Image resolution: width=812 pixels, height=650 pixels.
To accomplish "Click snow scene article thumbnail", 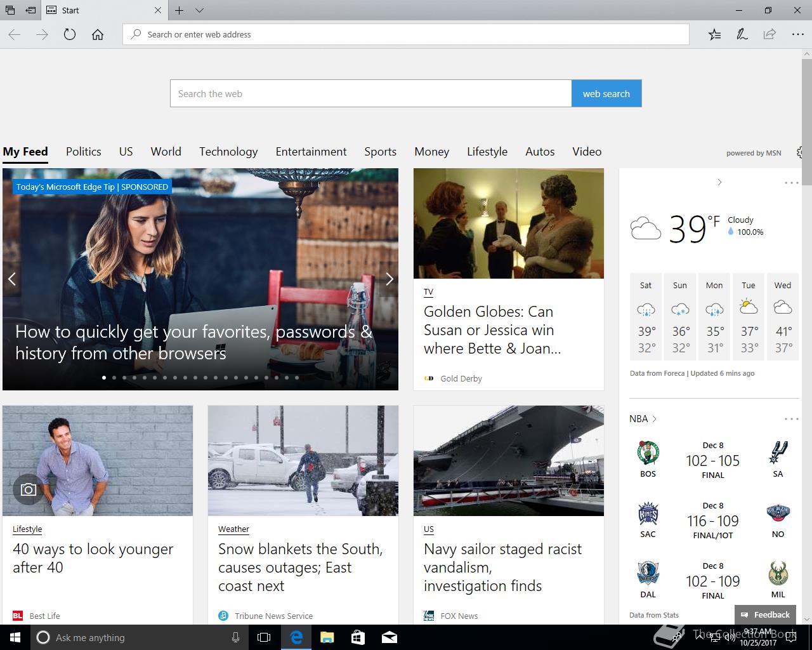I will (303, 461).
